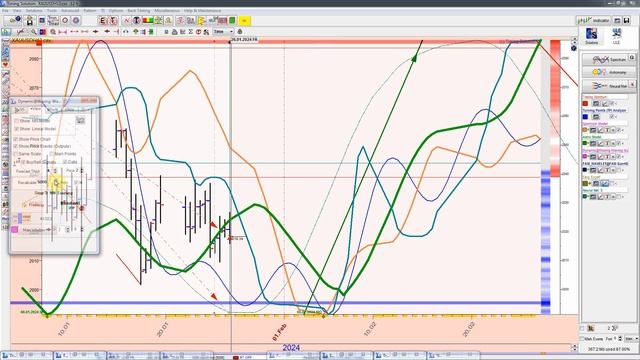
Task: Click the green chart icon starting the second toolbar row
Action: (x=6, y=32)
